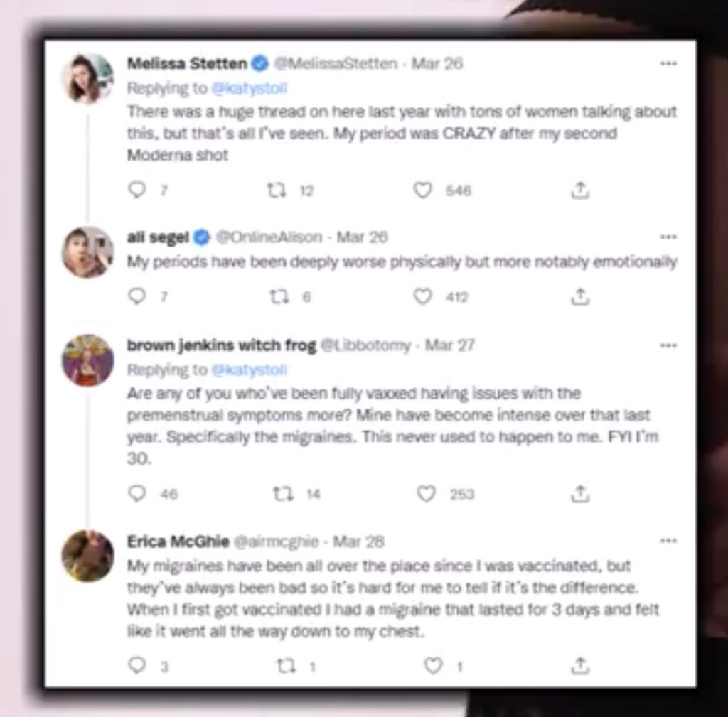
Task: Share Erica McGhie's tweet
Action: tap(580, 665)
